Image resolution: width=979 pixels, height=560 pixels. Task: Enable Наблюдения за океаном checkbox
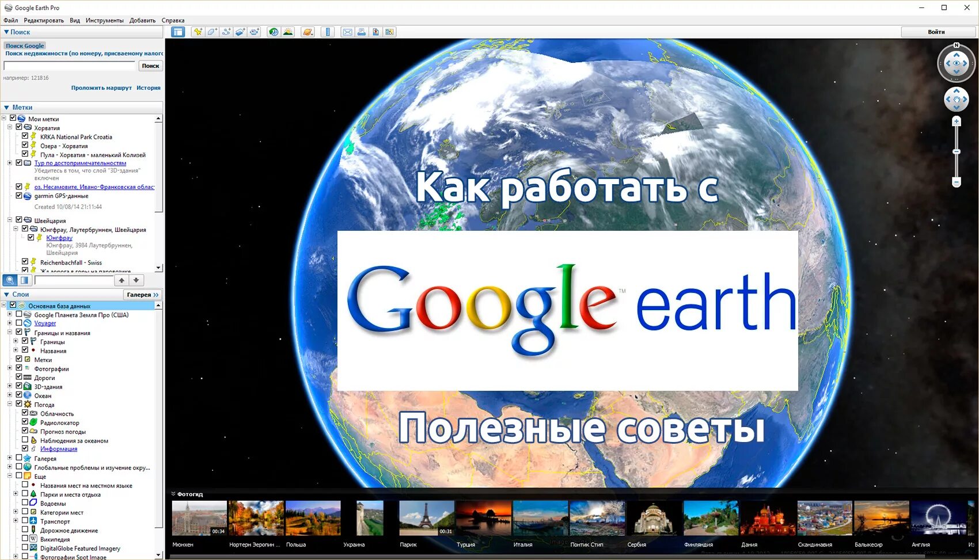(25, 440)
